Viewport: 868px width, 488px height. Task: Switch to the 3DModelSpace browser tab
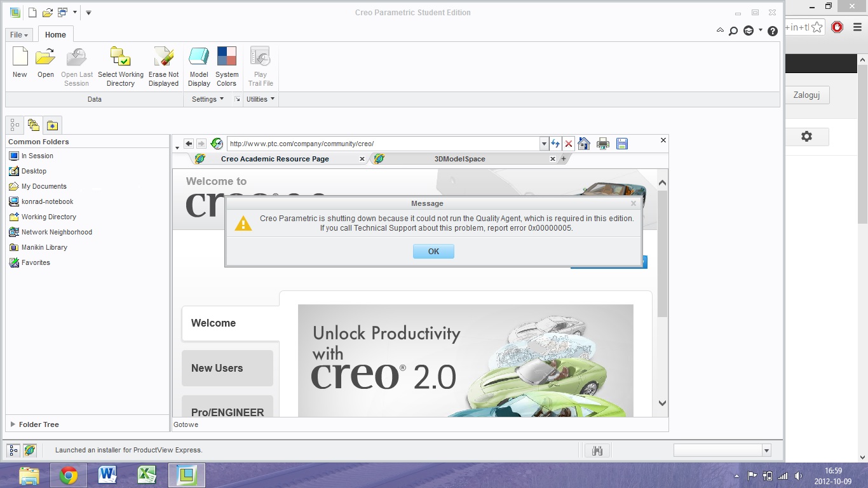[x=460, y=159]
